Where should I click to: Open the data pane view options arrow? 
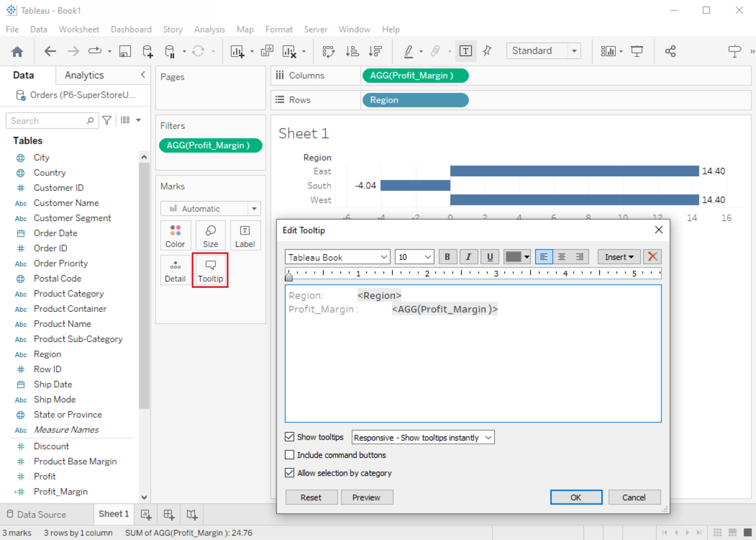point(138,120)
